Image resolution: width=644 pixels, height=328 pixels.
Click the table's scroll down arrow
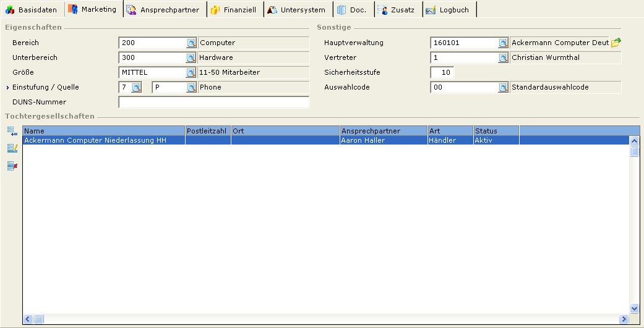click(x=634, y=309)
